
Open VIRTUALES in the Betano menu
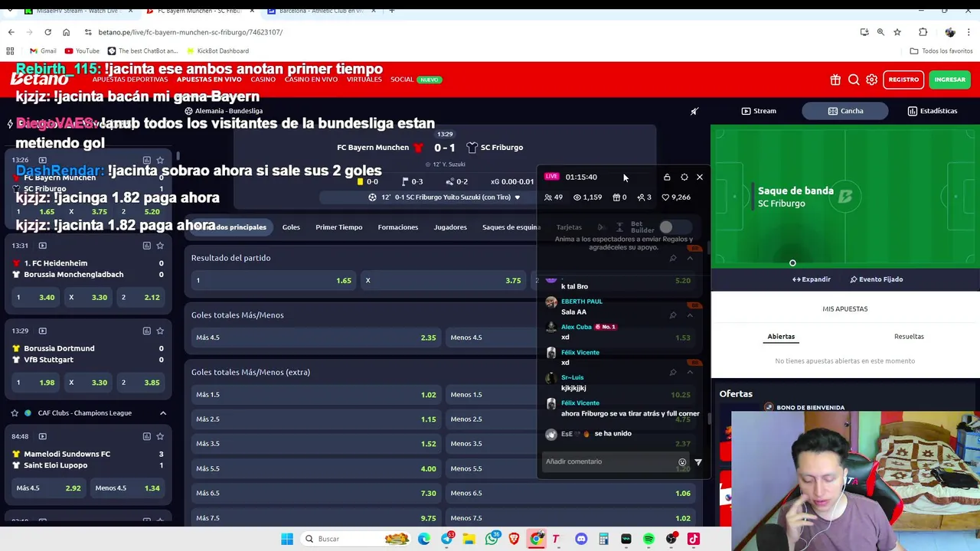[364, 80]
